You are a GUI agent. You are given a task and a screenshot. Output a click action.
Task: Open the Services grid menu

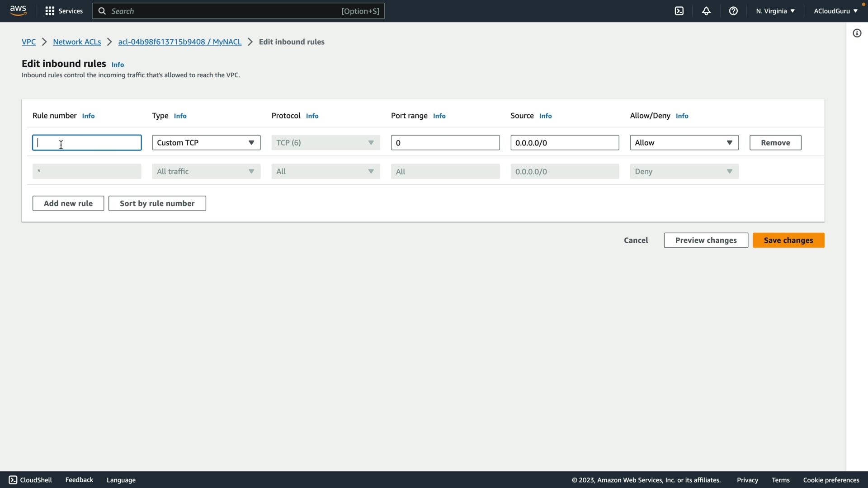[50, 11]
